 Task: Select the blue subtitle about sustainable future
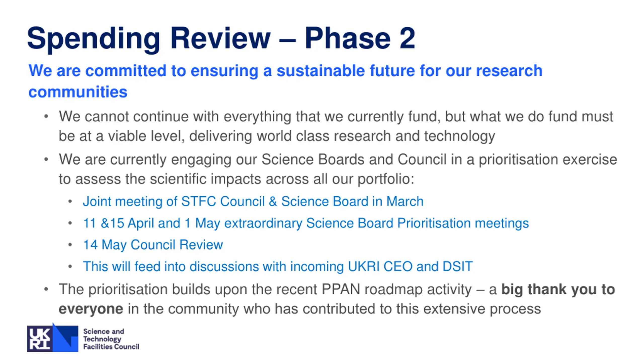click(286, 81)
